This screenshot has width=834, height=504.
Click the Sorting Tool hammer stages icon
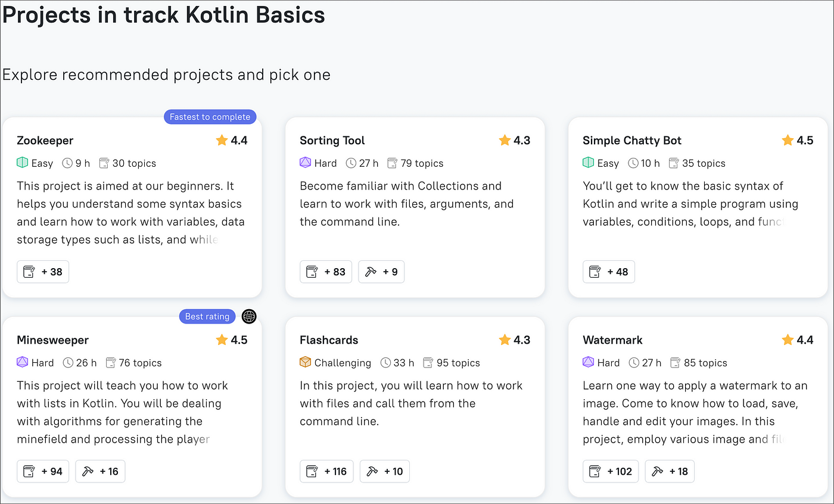(x=370, y=272)
